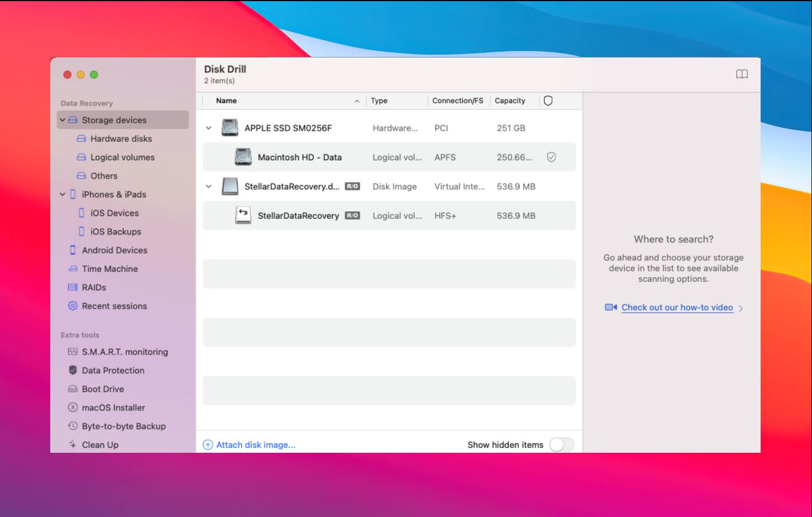The height and width of the screenshot is (517, 812).
Task: Click the arrow beside how-to video link
Action: point(741,308)
